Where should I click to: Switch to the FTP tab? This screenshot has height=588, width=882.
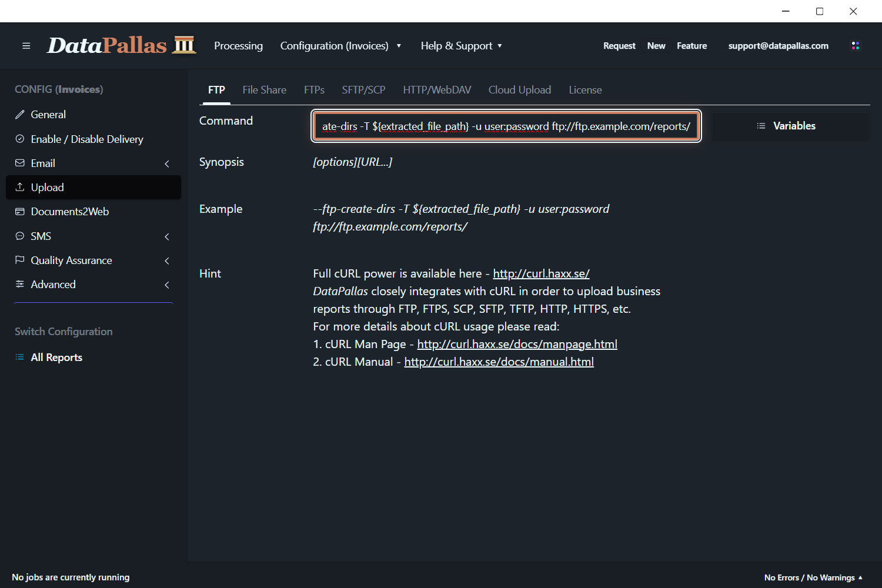click(x=216, y=90)
